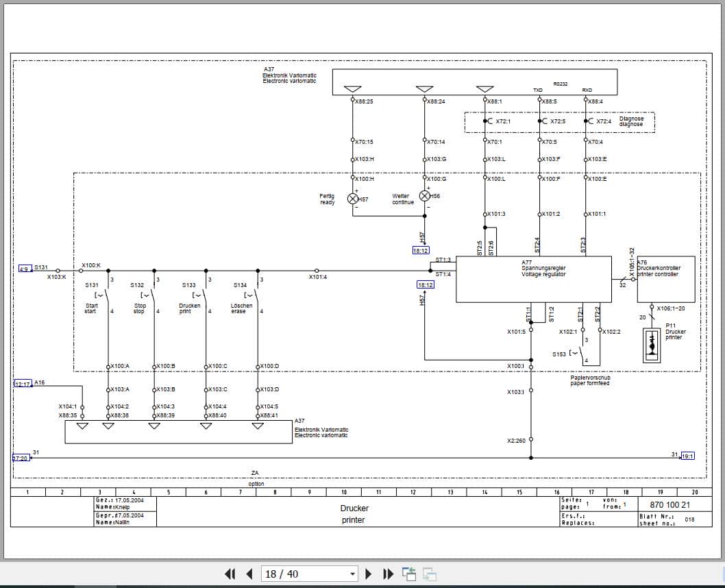Click the greyed-out icon at toolbar's right end
This screenshot has height=588, width=725.
[x=429, y=574]
